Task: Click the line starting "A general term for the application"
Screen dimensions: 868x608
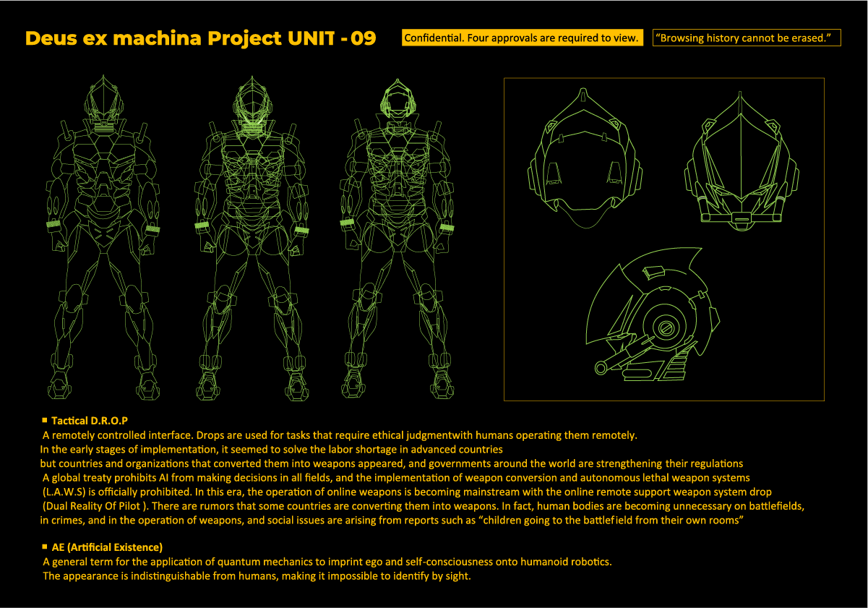Action: (x=327, y=562)
